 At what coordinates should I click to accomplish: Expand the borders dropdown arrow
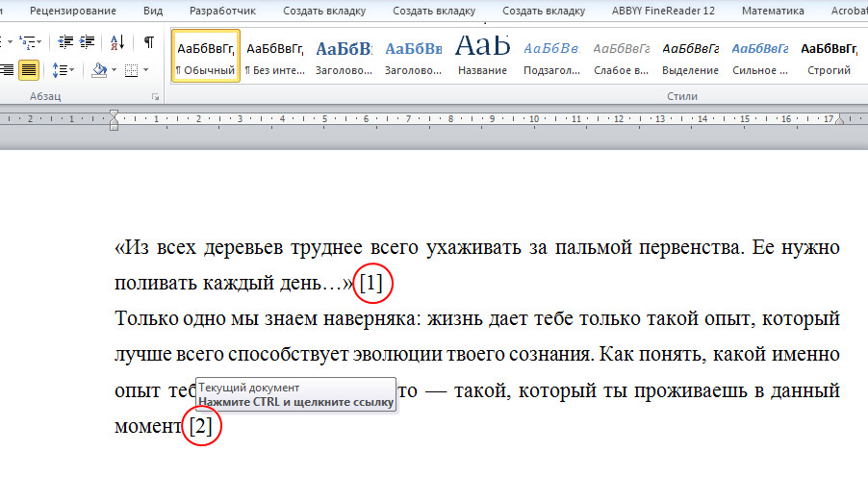tap(145, 70)
